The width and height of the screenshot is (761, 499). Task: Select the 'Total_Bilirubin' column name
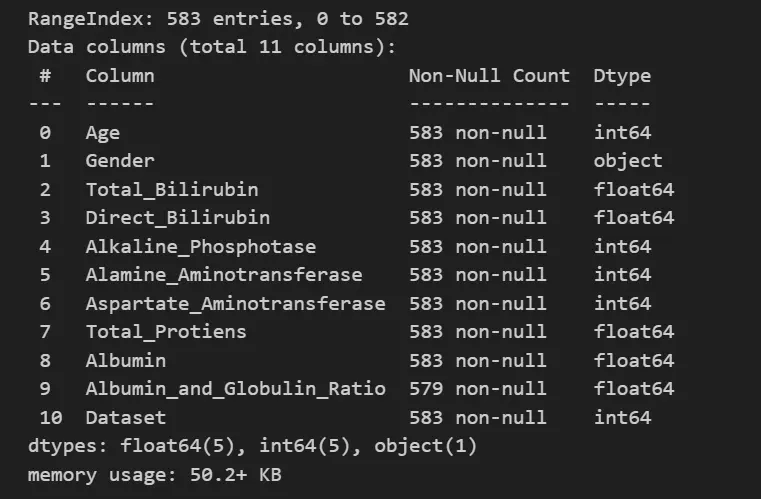172,189
